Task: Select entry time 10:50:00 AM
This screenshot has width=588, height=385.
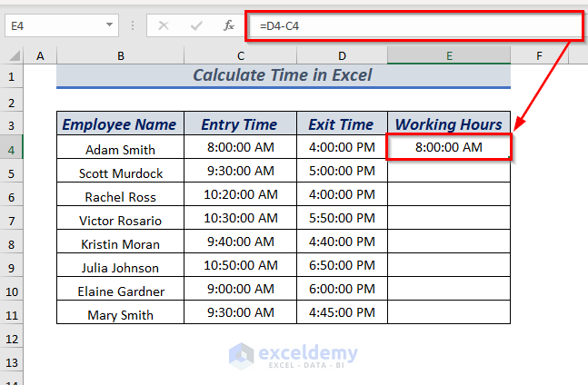Action: (240, 265)
